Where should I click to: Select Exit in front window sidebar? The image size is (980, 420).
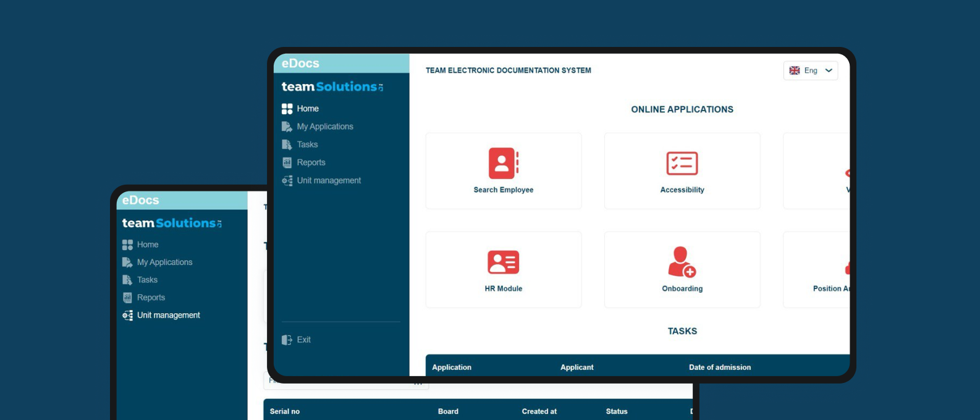(x=303, y=340)
